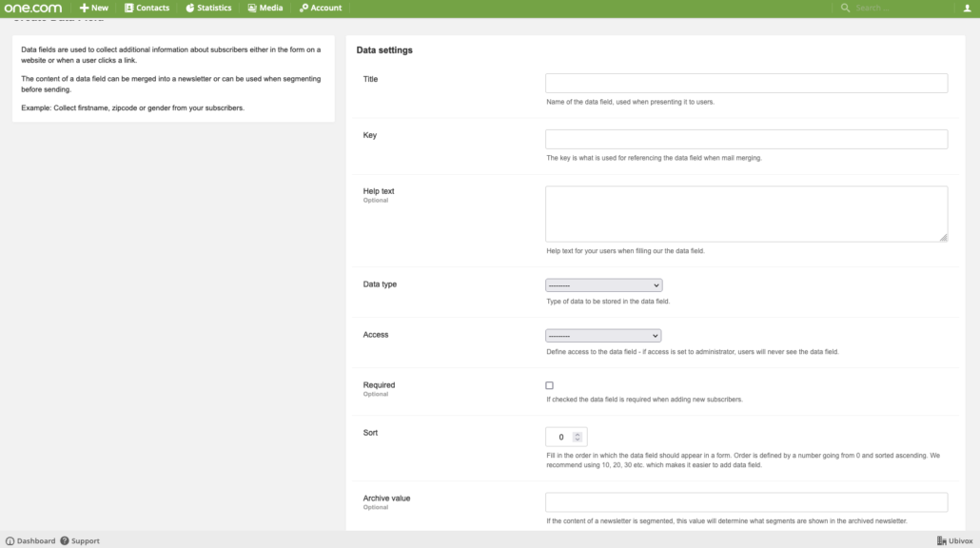Click the Contacts address book icon
Screen dimensions: 980x548
128,9
